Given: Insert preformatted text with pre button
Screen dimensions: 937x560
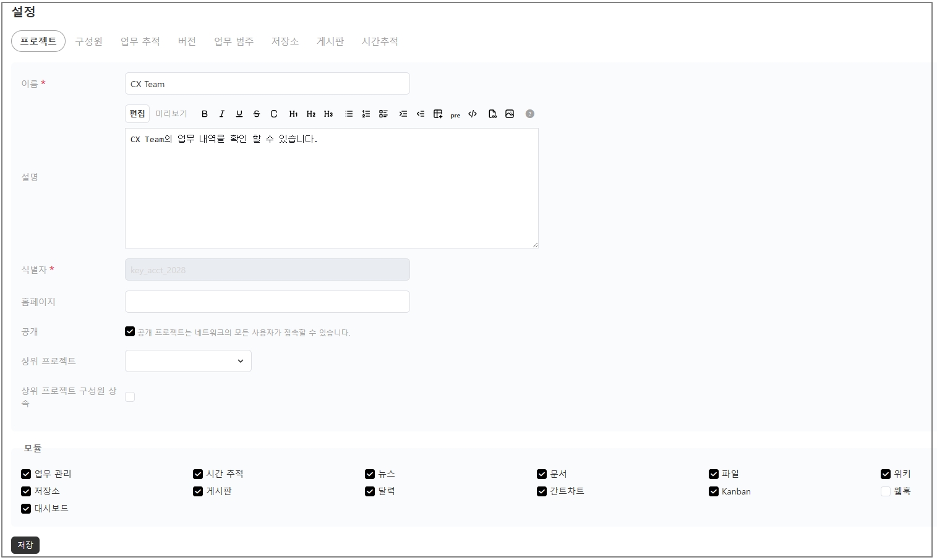Looking at the screenshot, I should [455, 114].
